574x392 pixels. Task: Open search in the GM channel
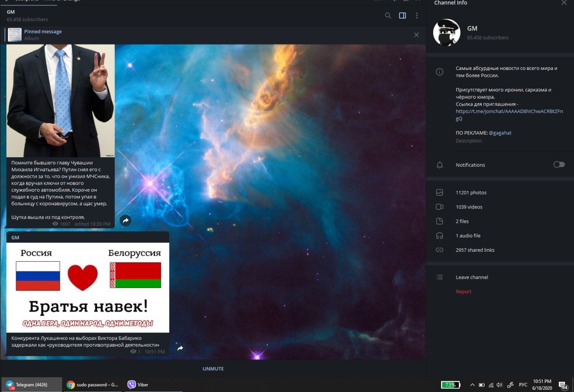pos(388,16)
